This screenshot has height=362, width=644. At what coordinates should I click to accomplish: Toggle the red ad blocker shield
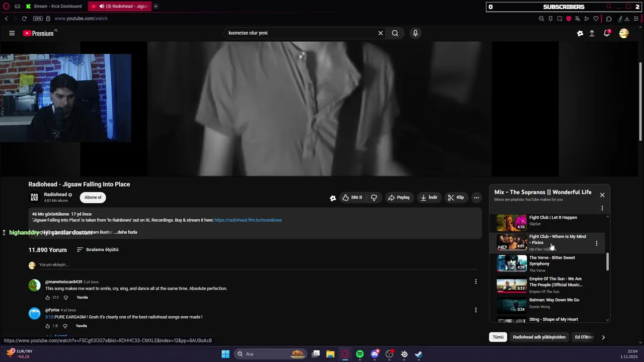coord(569,19)
